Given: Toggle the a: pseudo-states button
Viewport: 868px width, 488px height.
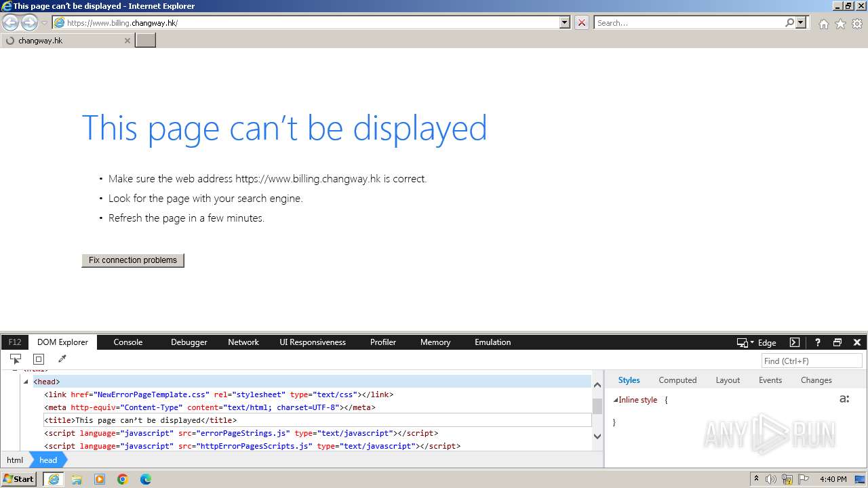Looking at the screenshot, I should tap(844, 399).
